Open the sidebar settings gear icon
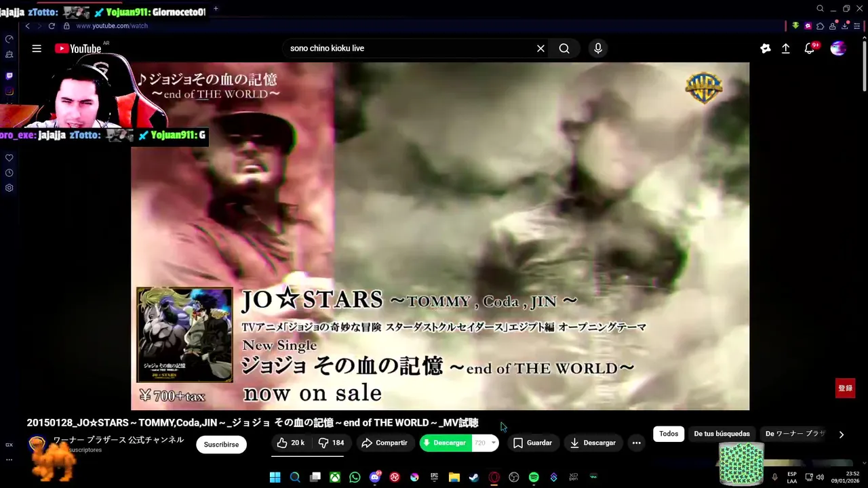The height and width of the screenshot is (488, 868). tap(9, 188)
